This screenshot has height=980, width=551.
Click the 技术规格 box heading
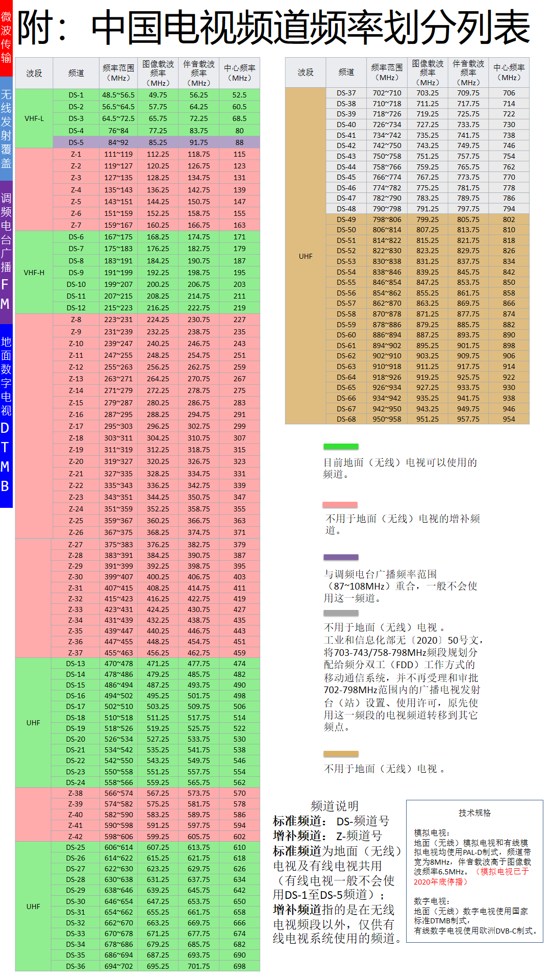[x=474, y=813]
